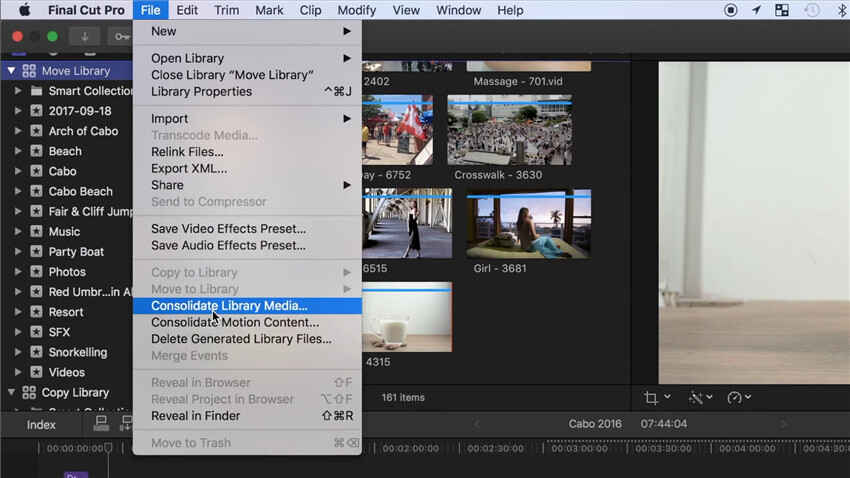This screenshot has width=850, height=478.
Task: Click the event star icon beside Music
Action: (x=36, y=231)
